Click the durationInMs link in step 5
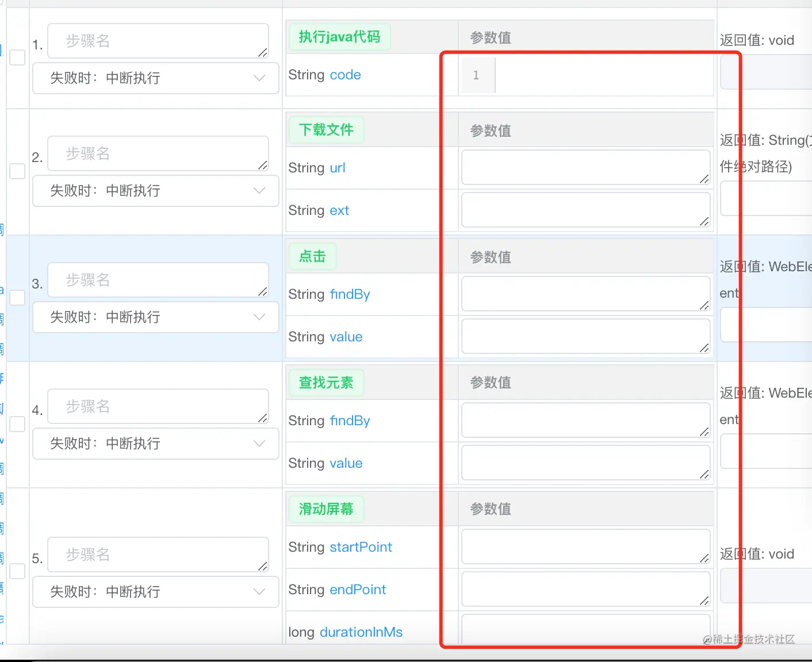The image size is (812, 662). click(361, 632)
